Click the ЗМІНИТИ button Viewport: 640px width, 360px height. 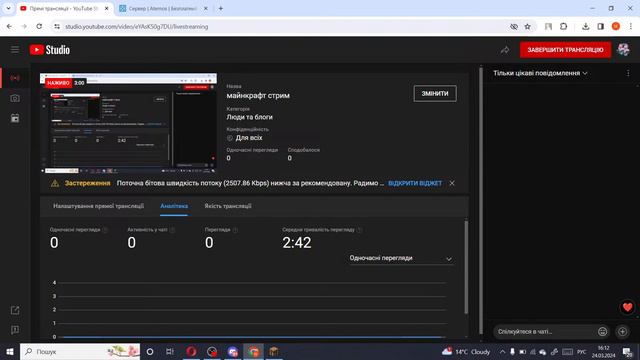point(435,93)
